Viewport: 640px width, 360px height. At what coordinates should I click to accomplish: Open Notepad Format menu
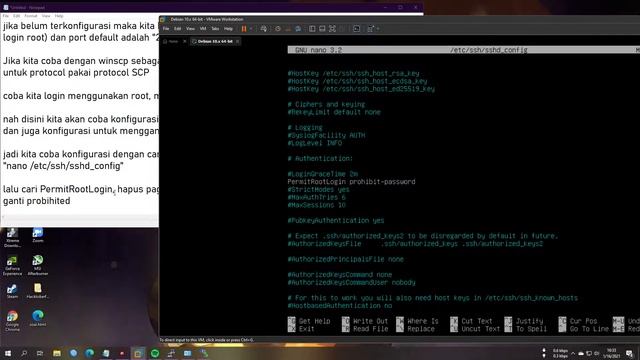31,16
